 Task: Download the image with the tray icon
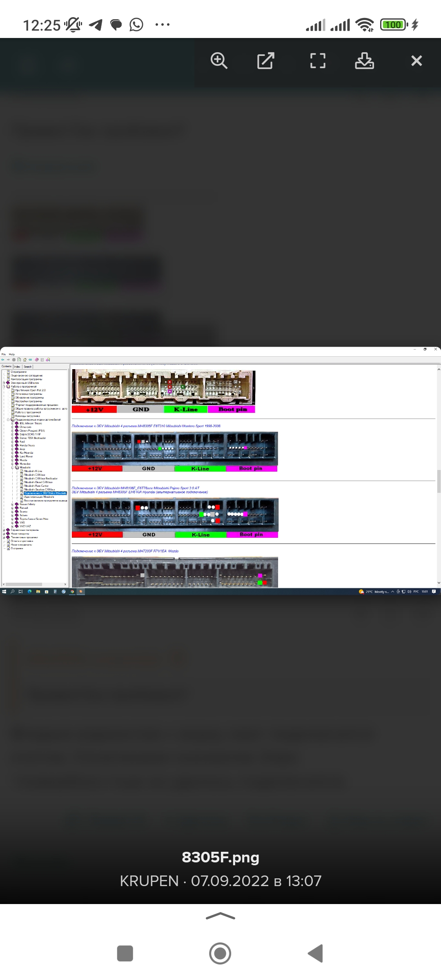(364, 61)
